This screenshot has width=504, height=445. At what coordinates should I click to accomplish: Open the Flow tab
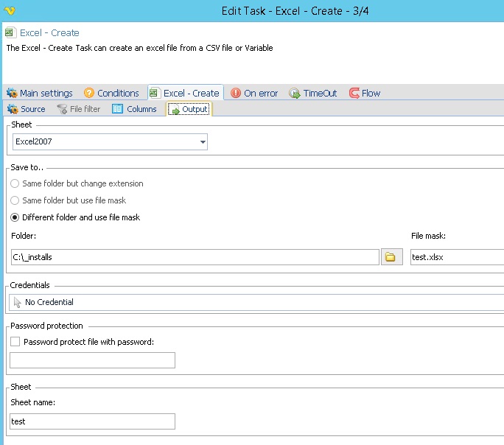(365, 93)
